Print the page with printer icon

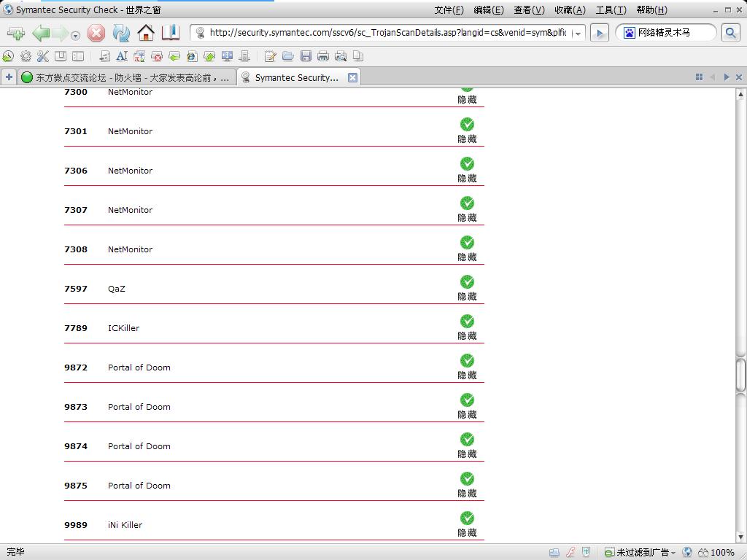pos(323,56)
